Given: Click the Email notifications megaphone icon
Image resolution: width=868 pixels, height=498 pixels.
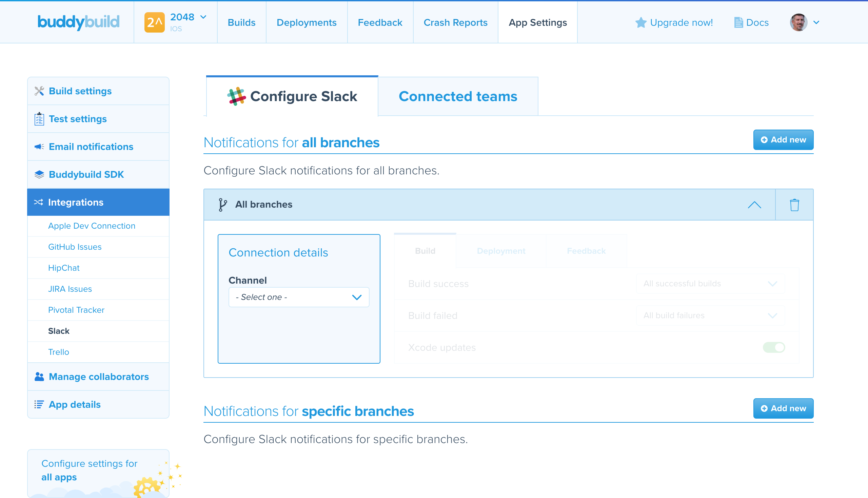Looking at the screenshot, I should [39, 147].
